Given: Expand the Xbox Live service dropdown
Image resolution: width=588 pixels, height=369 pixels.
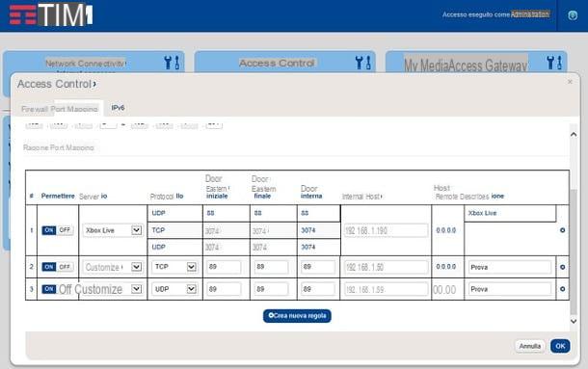Looking at the screenshot, I should pos(137,230).
